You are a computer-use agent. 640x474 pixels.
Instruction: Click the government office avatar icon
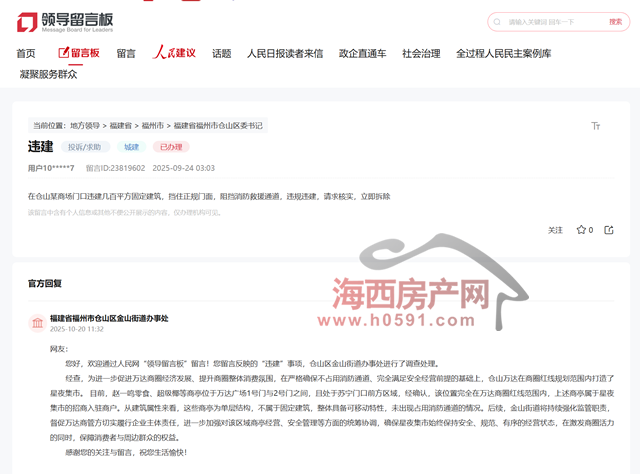(x=36, y=322)
